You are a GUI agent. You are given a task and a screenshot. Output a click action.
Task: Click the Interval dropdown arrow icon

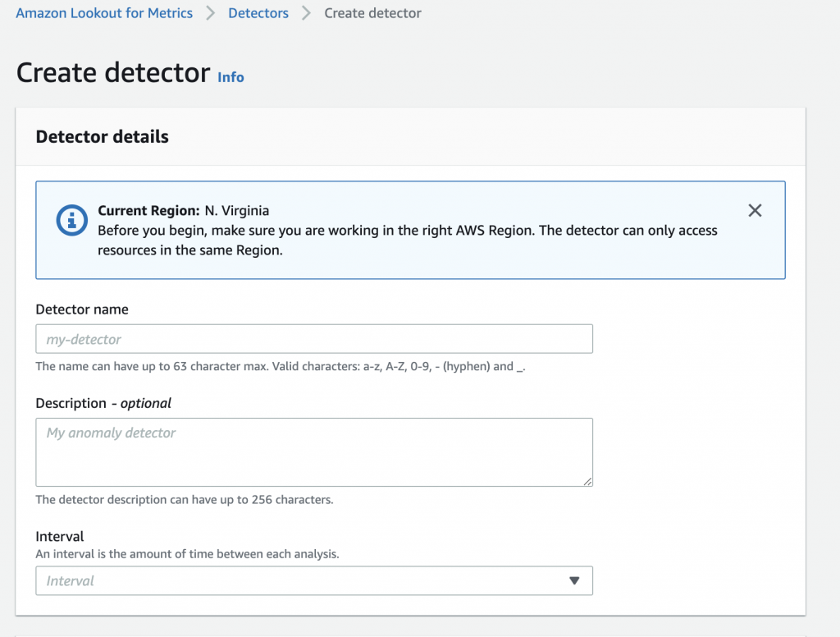click(574, 581)
